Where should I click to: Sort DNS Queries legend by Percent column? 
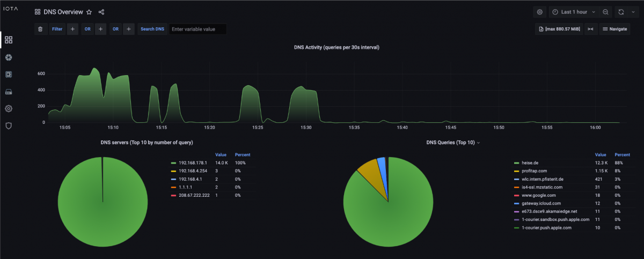(x=622, y=154)
